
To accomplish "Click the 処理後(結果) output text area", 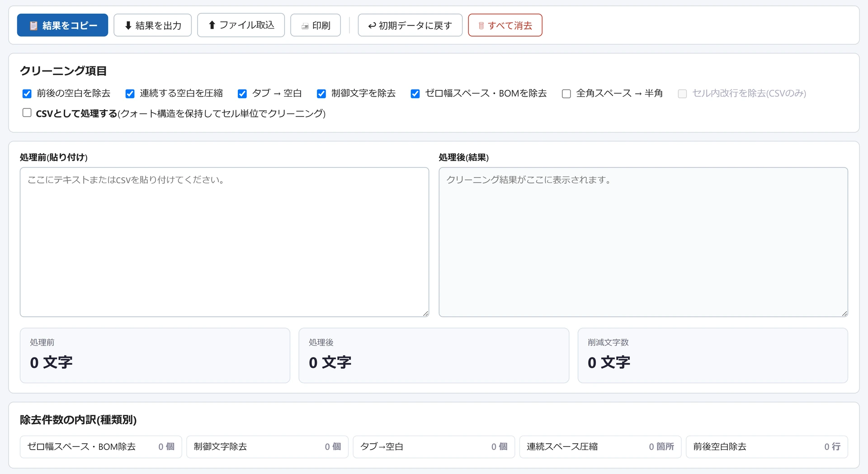I will click(x=643, y=242).
